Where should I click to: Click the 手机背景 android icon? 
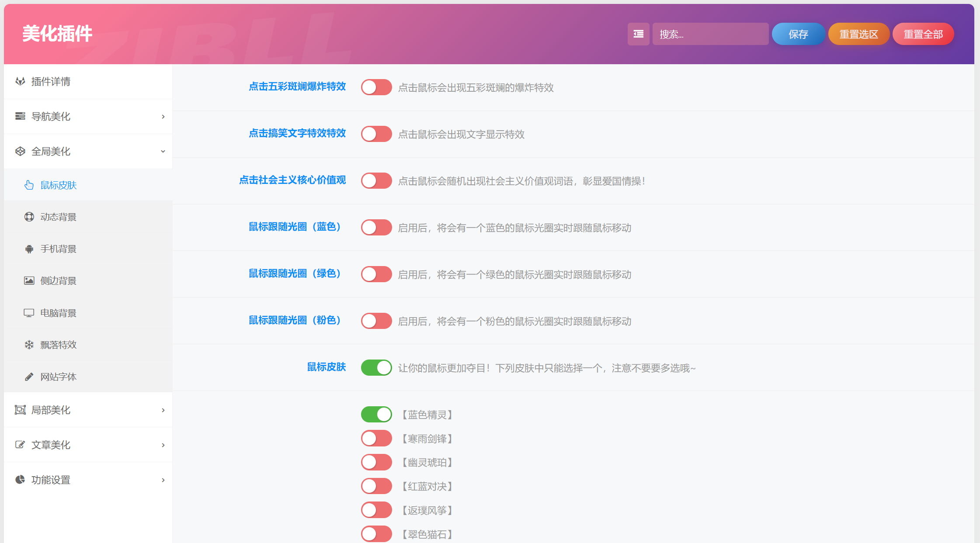29,249
